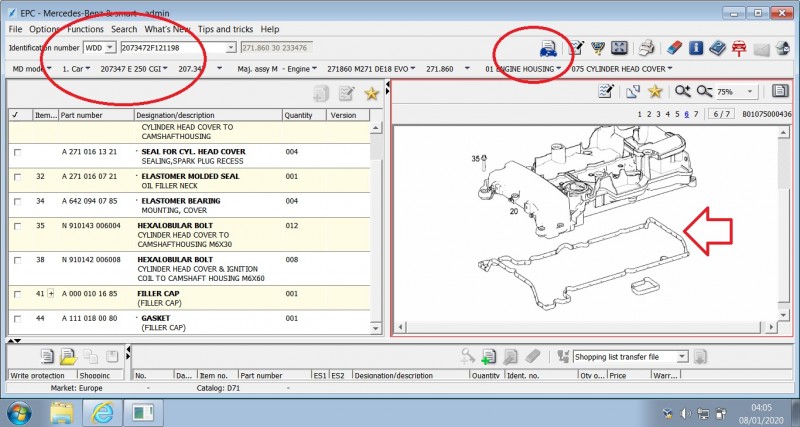Tick checkbox for item 34 ELASTOMER BEARING

click(x=17, y=202)
